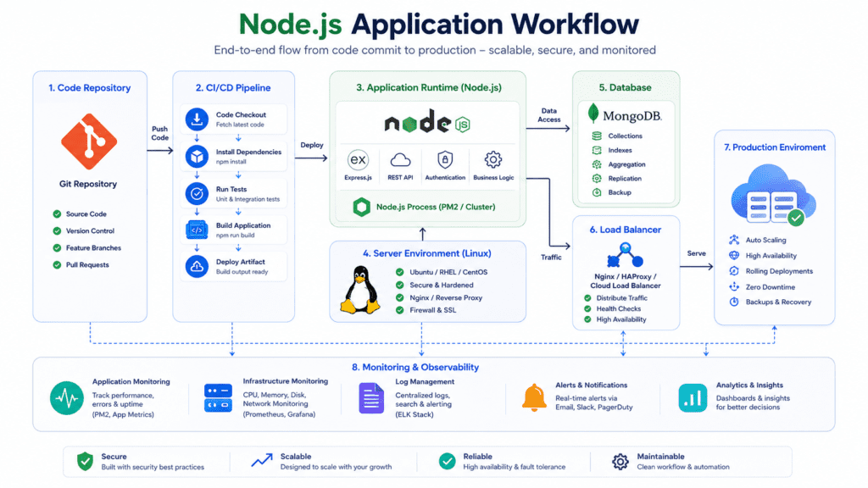Image resolution: width=868 pixels, height=488 pixels.
Task: Click the Ubuntu / RHEL / CentOS check
Action: pos(400,272)
